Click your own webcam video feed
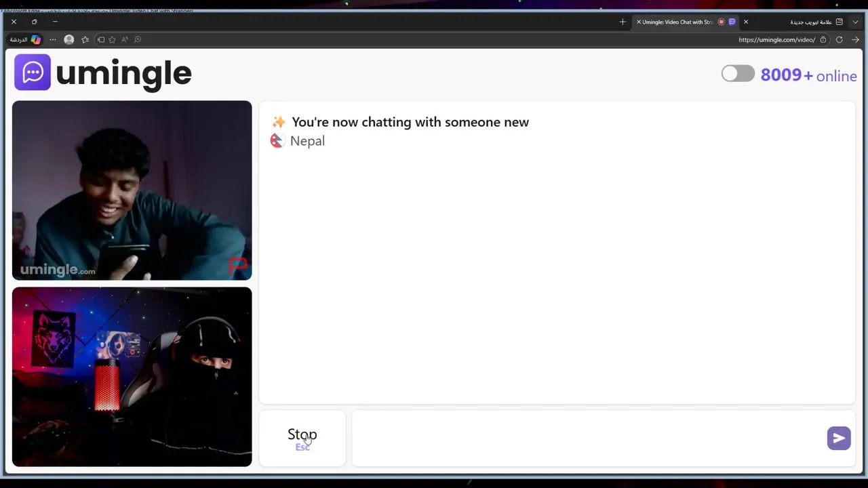This screenshot has height=488, width=868. (132, 377)
